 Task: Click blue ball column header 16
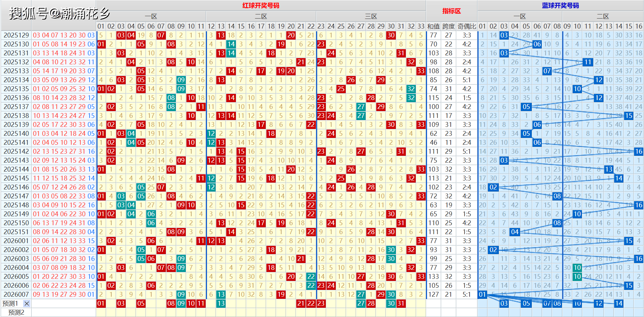click(x=639, y=26)
